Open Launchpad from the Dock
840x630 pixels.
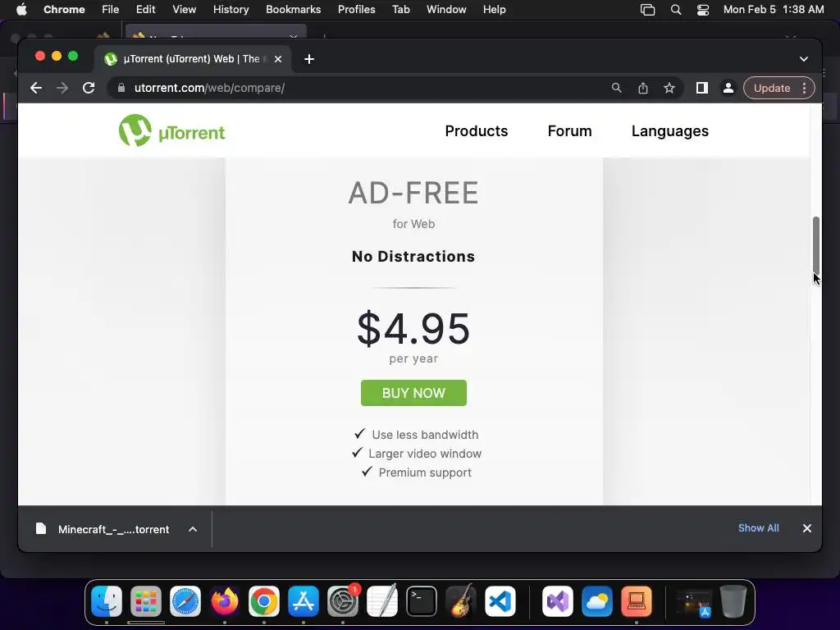pyautogui.click(x=146, y=601)
